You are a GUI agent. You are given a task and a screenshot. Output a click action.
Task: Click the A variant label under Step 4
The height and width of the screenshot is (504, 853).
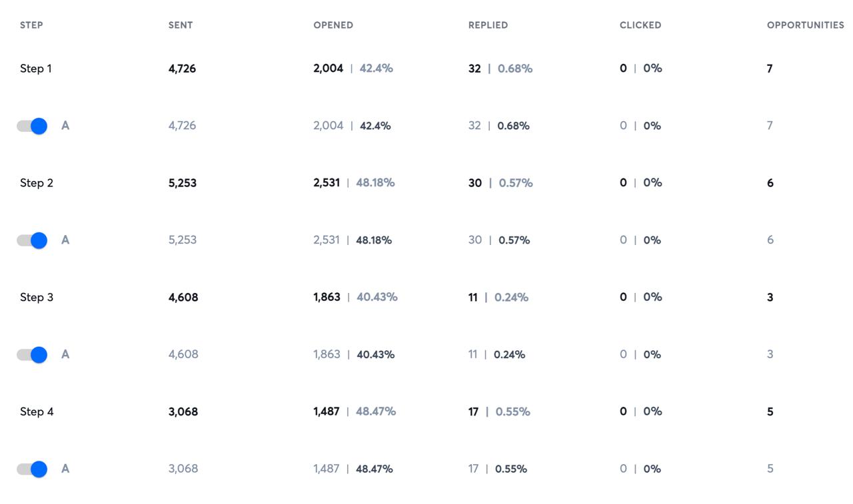pyautogui.click(x=65, y=469)
